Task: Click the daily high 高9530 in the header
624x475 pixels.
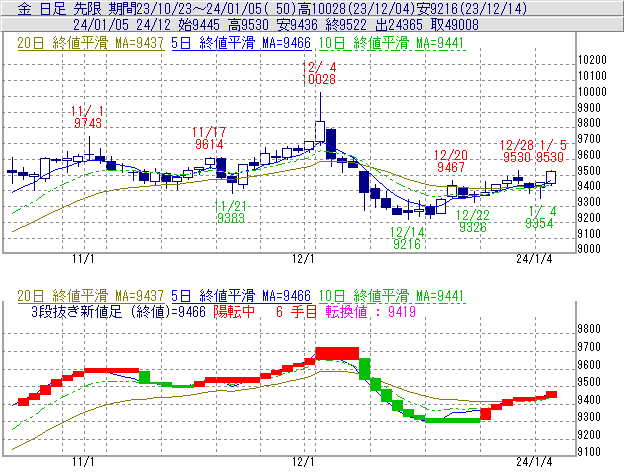Action: coord(248,25)
